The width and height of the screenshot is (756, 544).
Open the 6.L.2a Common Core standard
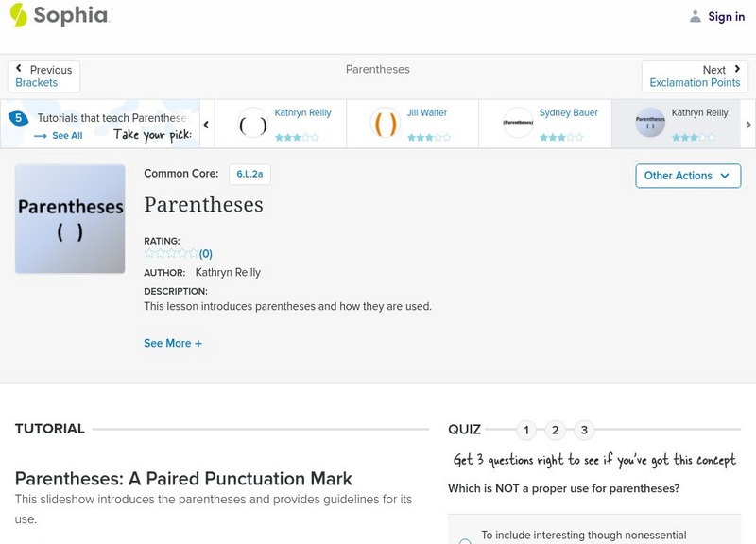(x=249, y=175)
